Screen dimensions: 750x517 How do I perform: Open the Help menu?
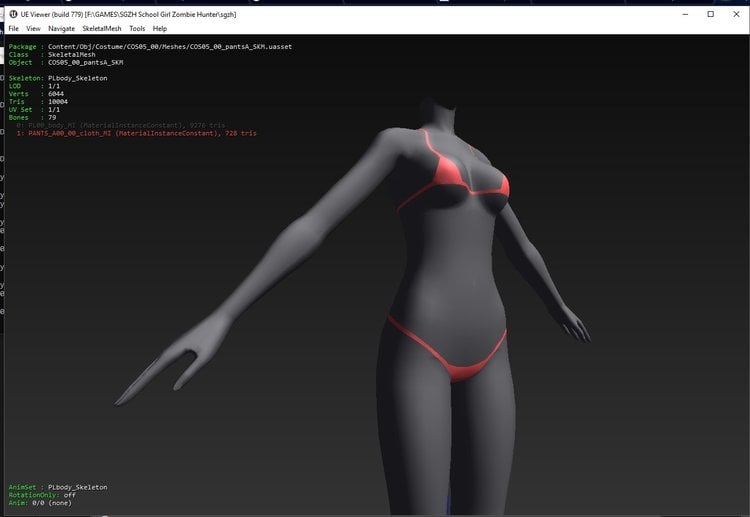point(160,29)
